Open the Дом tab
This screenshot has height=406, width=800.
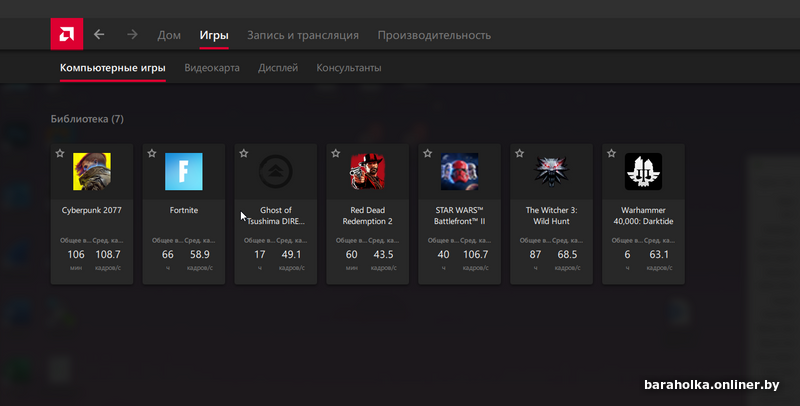coord(169,35)
